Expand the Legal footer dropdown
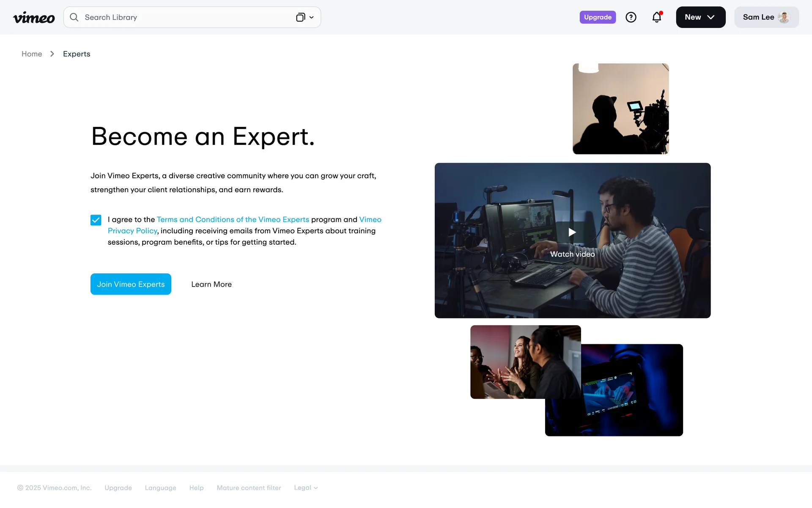 pyautogui.click(x=306, y=488)
